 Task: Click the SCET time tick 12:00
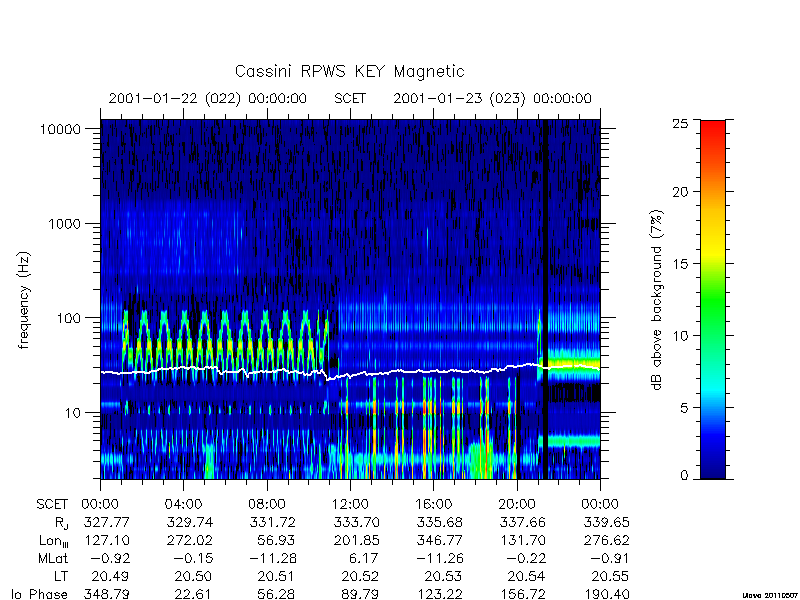(350, 504)
